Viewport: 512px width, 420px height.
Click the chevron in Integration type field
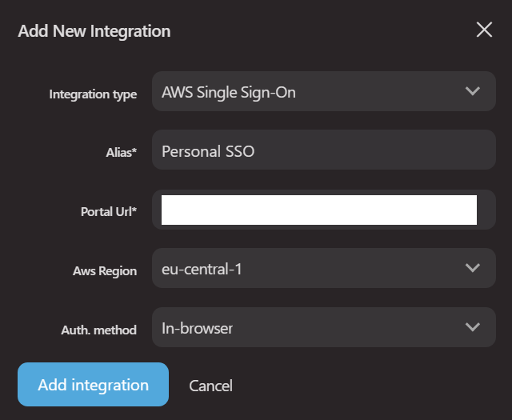[472, 91]
